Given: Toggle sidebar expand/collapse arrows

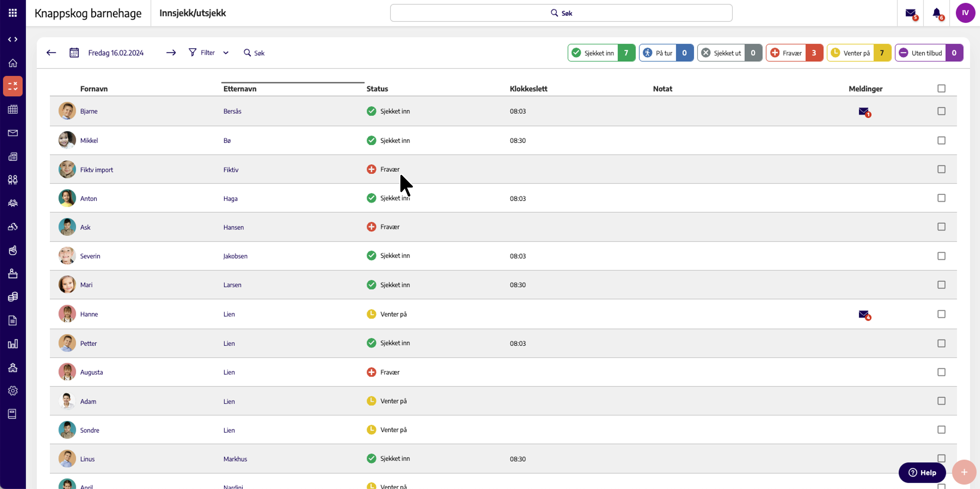Looking at the screenshot, I should pyautogui.click(x=13, y=39).
